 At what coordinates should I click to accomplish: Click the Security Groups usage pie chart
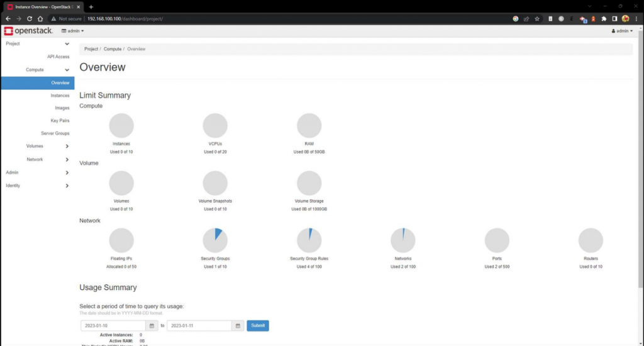click(x=215, y=240)
